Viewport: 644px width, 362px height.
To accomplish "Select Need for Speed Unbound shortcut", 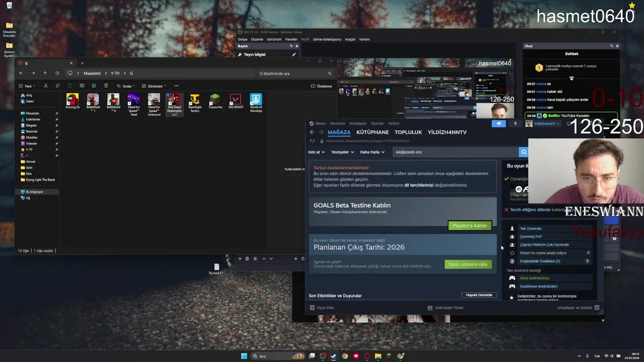I will tap(154, 105).
